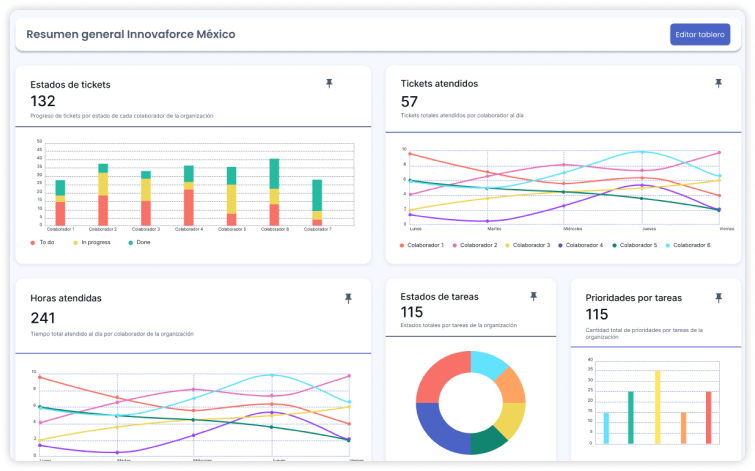Toggle the To do legend entry
The width and height of the screenshot is (755, 471).
pyautogui.click(x=42, y=242)
